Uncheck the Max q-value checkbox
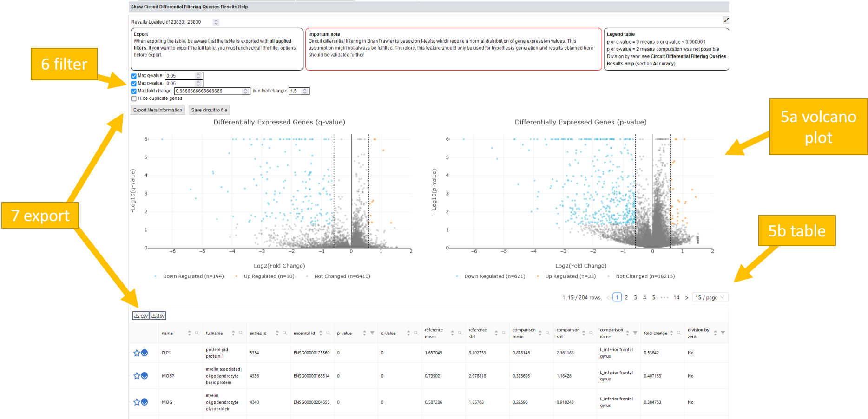Screen dimensions: 868x419 pyautogui.click(x=134, y=76)
